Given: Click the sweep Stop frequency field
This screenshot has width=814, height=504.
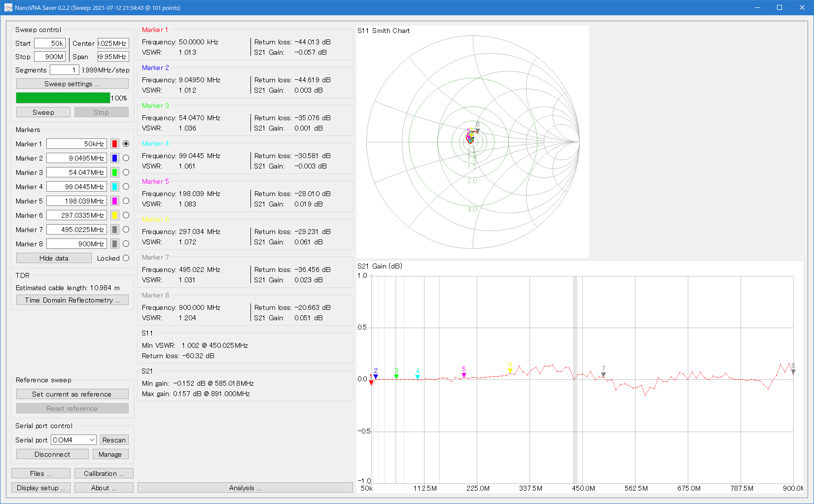Looking at the screenshot, I should pyautogui.click(x=50, y=57).
